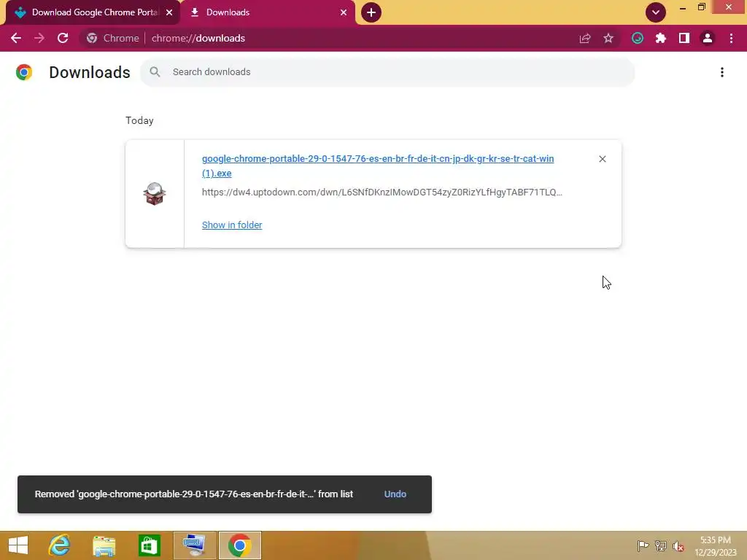Image resolution: width=747 pixels, height=560 pixels.
Task: Open Chrome's three-dot main menu
Action: pos(731,38)
